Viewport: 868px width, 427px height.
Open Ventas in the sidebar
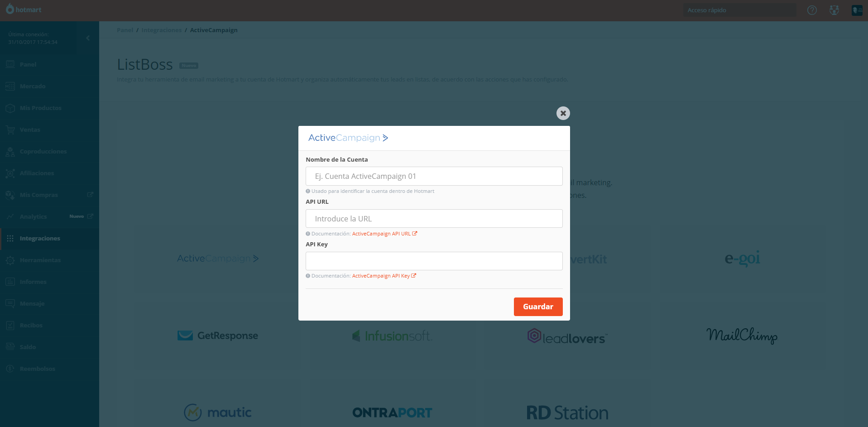(x=49, y=130)
